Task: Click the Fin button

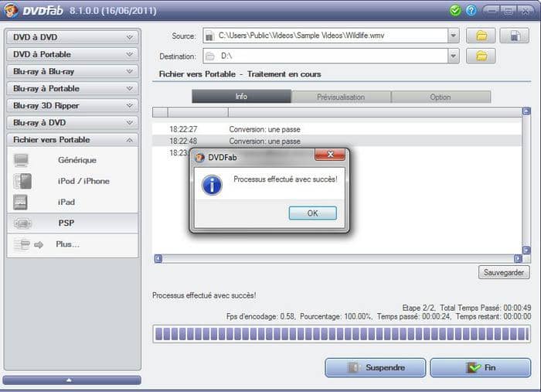Action: tap(480, 367)
